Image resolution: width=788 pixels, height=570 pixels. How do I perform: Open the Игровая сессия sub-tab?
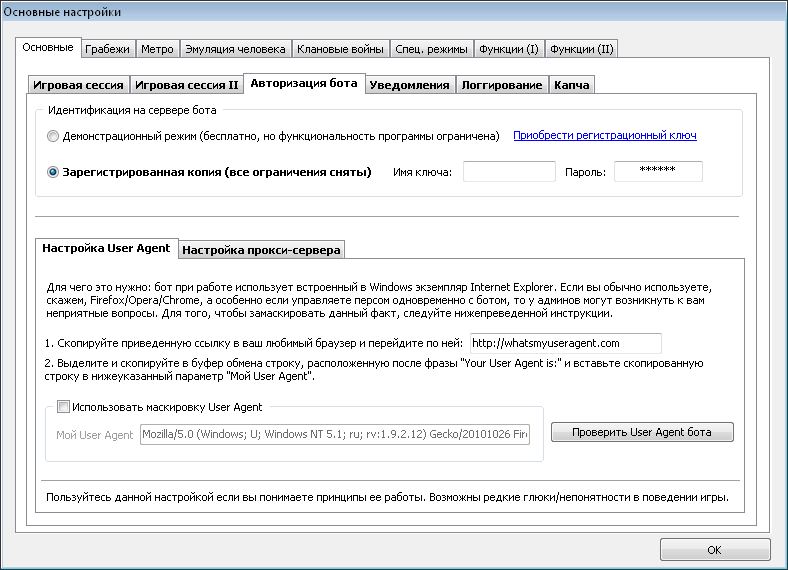pos(78,85)
